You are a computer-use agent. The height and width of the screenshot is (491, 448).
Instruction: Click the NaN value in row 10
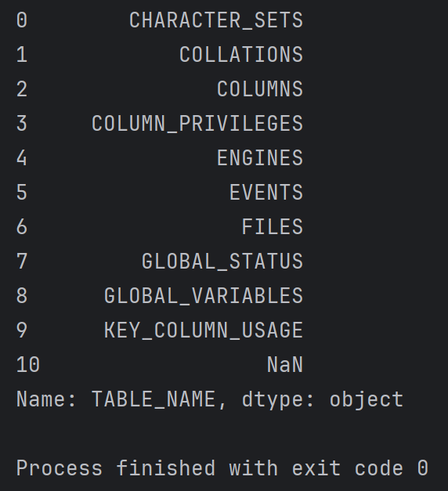click(x=285, y=365)
